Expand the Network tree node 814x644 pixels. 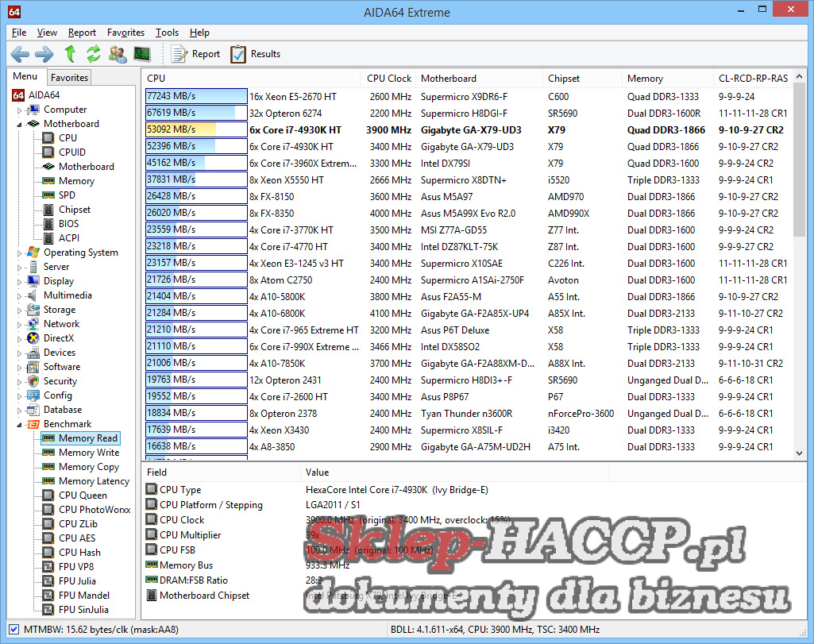tap(19, 324)
